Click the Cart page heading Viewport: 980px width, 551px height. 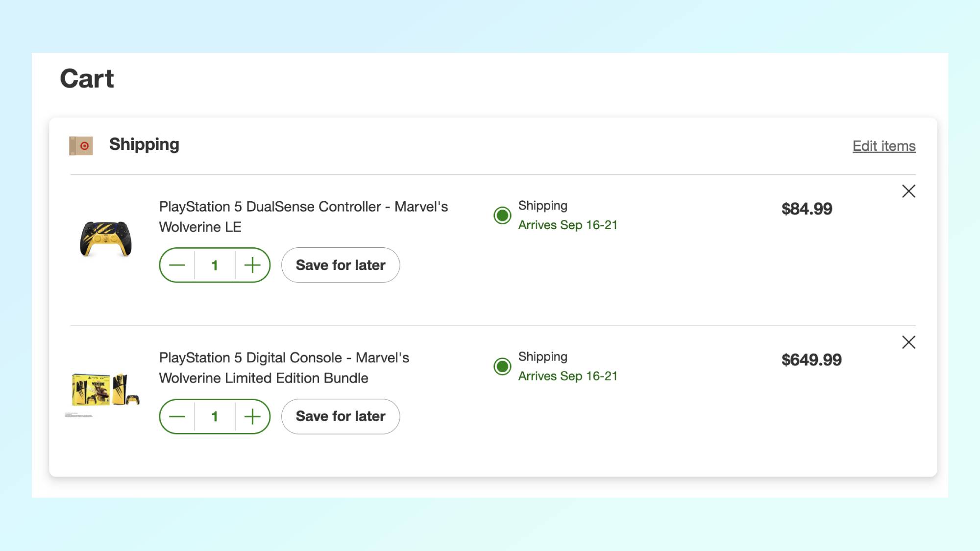coord(87,78)
